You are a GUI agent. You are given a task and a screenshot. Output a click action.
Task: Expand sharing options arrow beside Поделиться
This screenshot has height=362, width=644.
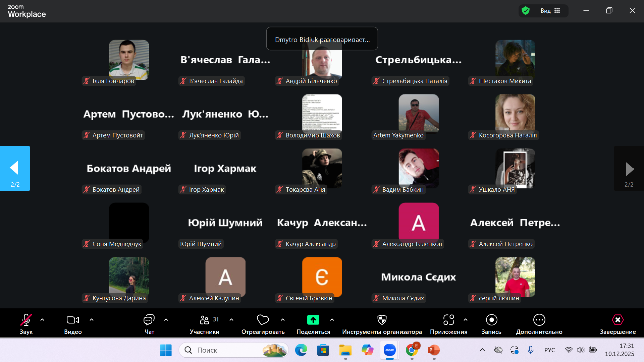[x=332, y=320]
